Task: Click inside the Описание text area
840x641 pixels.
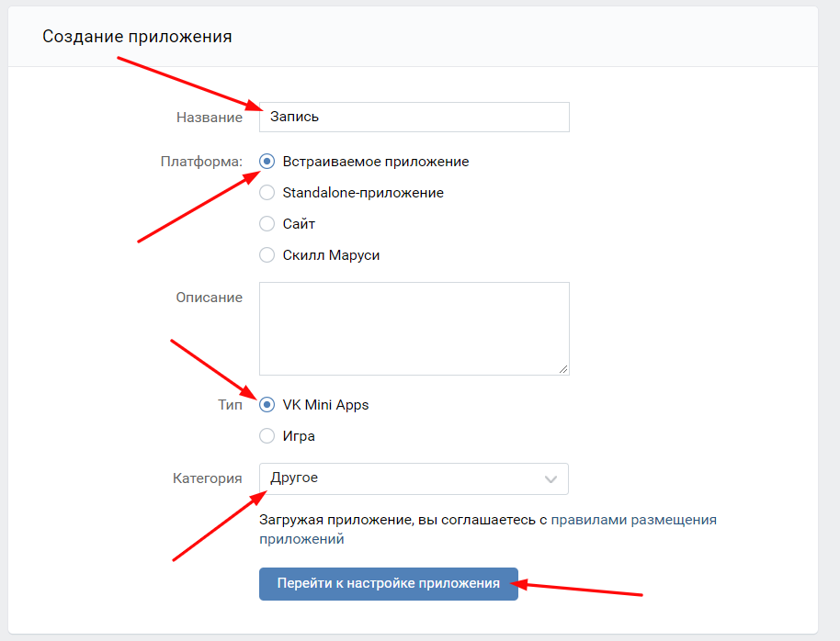Action: pos(414,328)
